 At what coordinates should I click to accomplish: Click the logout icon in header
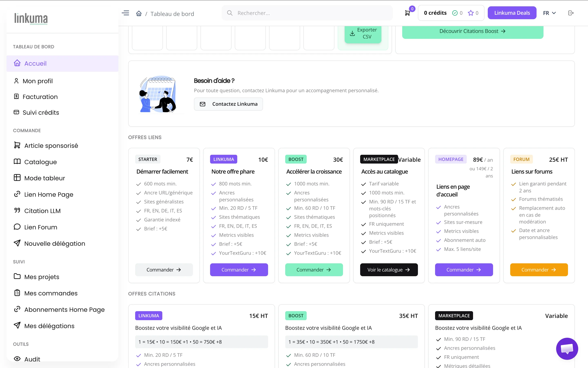pyautogui.click(x=571, y=13)
